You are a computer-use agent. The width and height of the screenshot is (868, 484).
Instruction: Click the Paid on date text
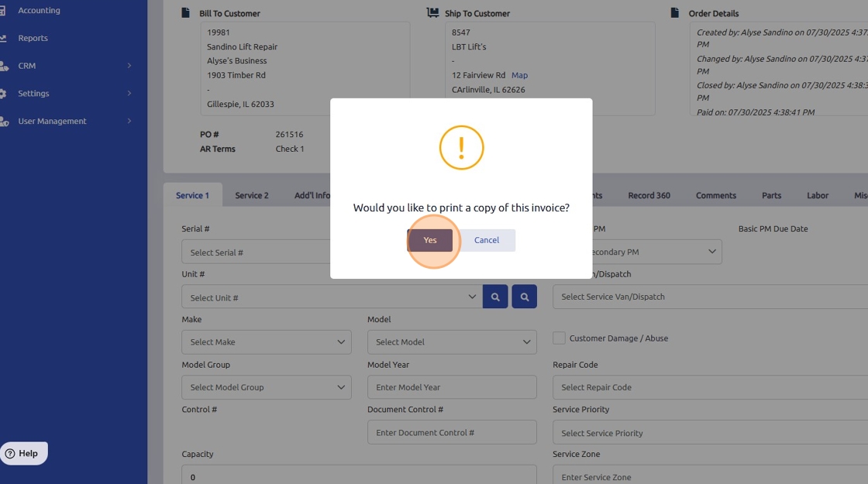click(755, 112)
